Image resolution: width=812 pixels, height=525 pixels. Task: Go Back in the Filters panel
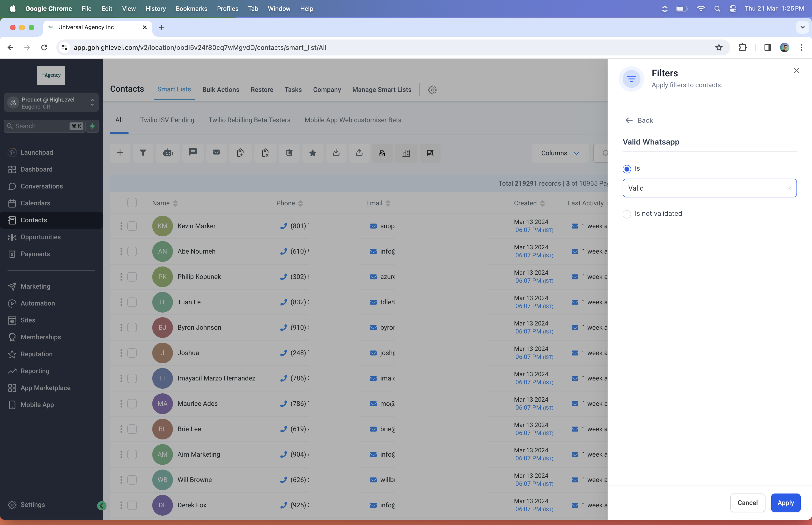pyautogui.click(x=639, y=120)
